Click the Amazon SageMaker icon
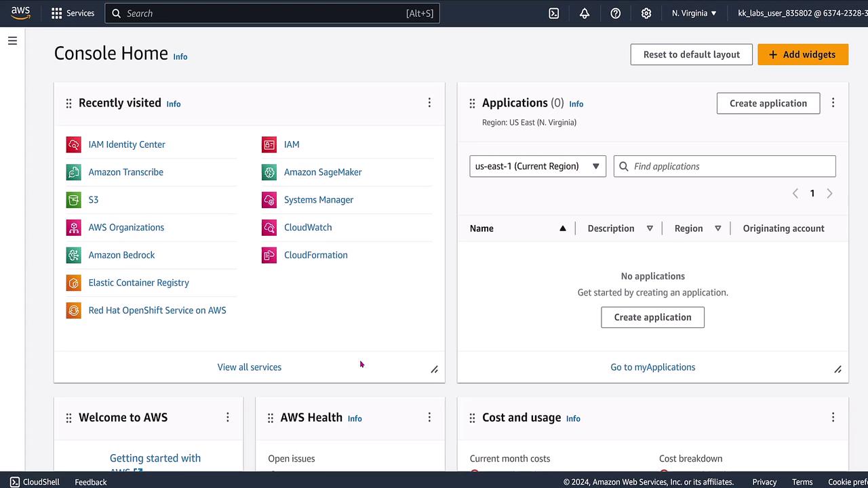The width and height of the screenshot is (868, 488). coord(269,172)
